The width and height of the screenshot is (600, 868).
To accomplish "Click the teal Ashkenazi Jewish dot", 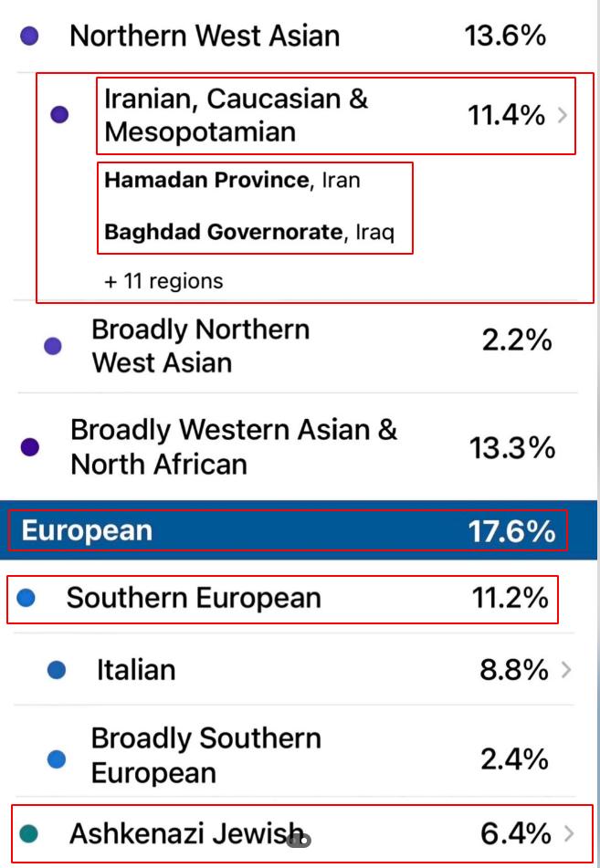I will tap(28, 832).
